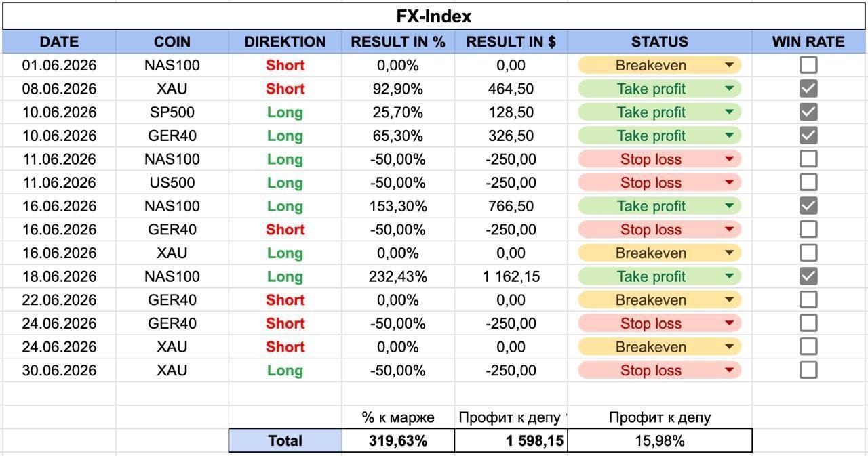
Task: Select the 1 162,15 result cell
Action: click(511, 276)
